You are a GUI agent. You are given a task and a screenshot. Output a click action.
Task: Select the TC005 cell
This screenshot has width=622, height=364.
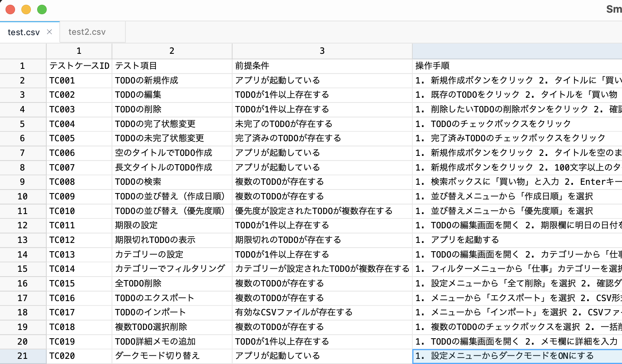point(79,138)
